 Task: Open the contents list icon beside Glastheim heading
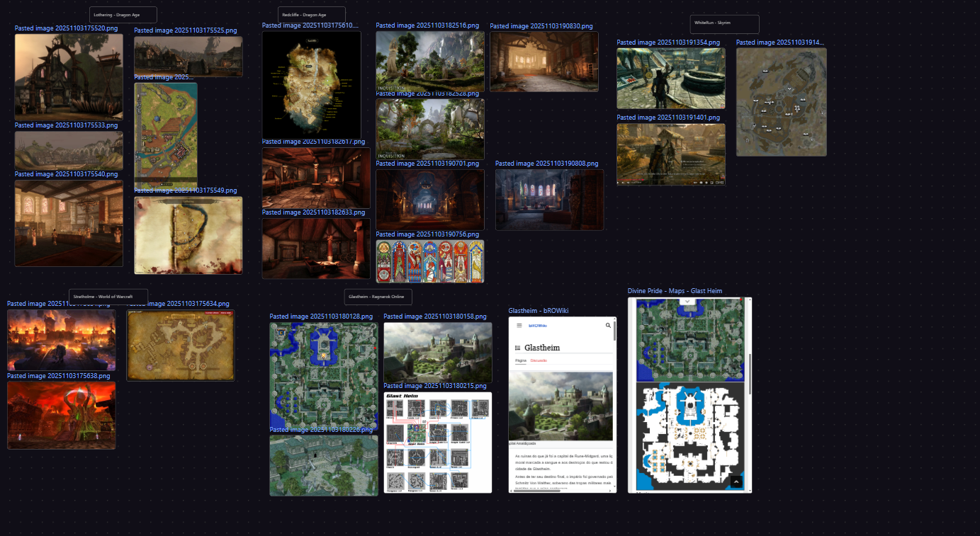tap(517, 348)
